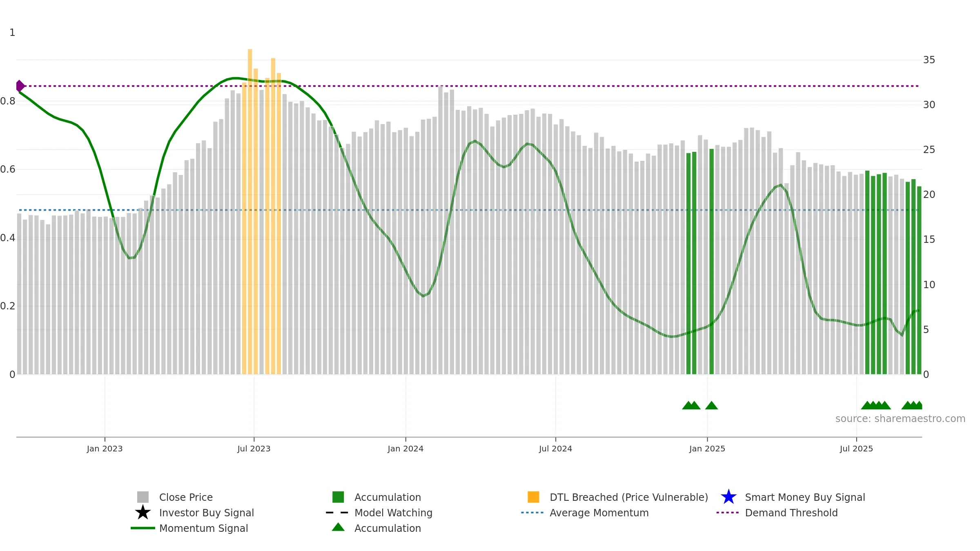
Task: Click the Jul 2025 x-axis label
Action: pos(856,449)
